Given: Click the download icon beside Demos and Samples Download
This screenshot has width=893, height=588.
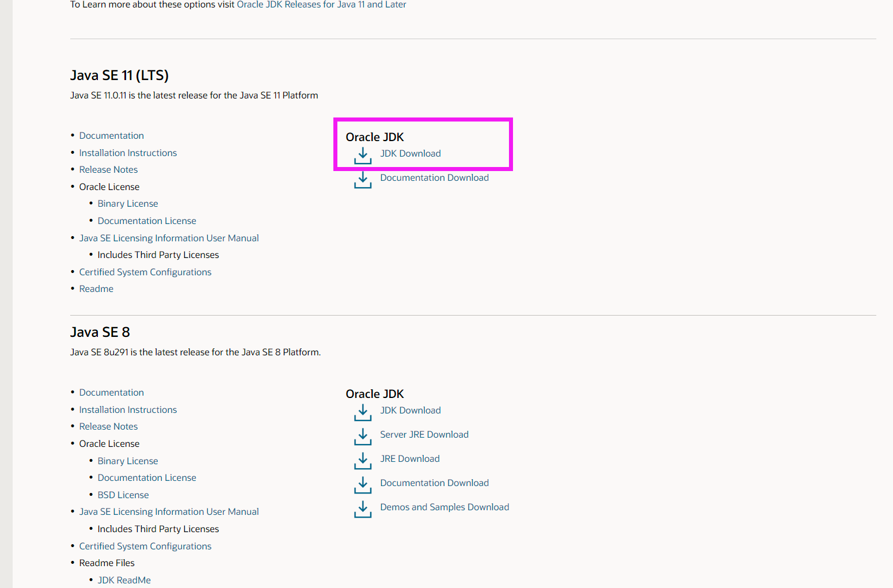Looking at the screenshot, I should (x=363, y=509).
